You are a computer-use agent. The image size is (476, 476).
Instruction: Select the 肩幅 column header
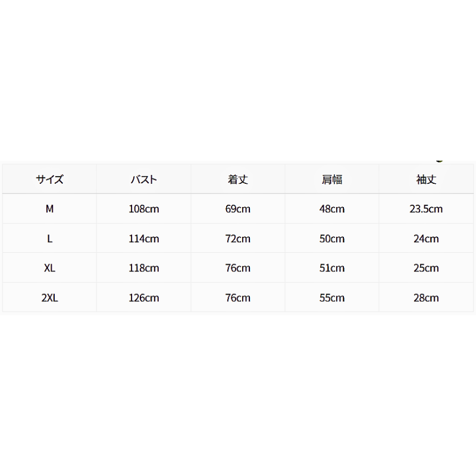pyautogui.click(x=332, y=180)
